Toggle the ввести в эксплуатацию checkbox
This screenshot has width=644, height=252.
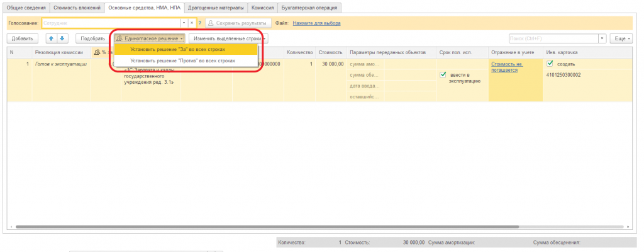click(x=443, y=75)
